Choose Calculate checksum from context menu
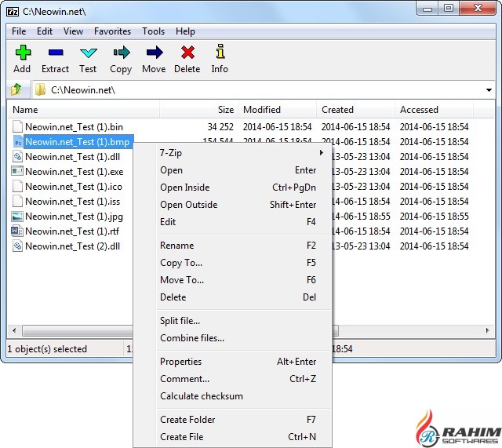Image resolution: width=502 pixels, height=448 pixels. click(x=202, y=396)
